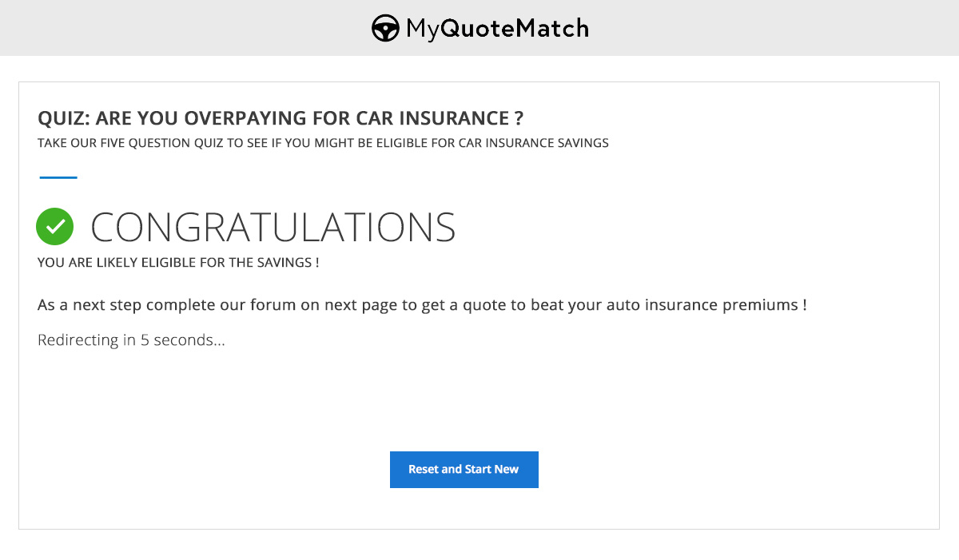Click the green checkmark success icon
The height and width of the screenshot is (560, 959).
[55, 227]
